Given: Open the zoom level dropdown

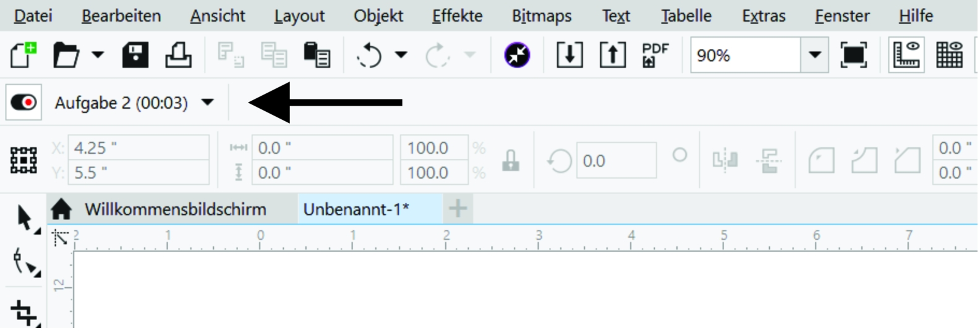Looking at the screenshot, I should point(814,56).
